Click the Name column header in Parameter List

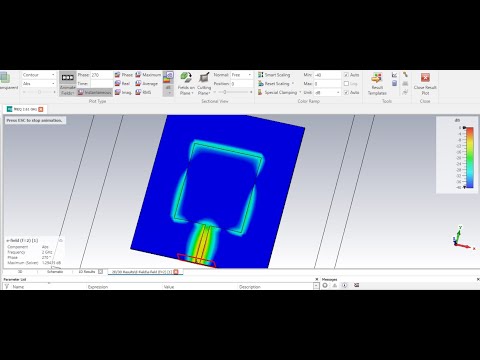pyautogui.click(x=18, y=286)
